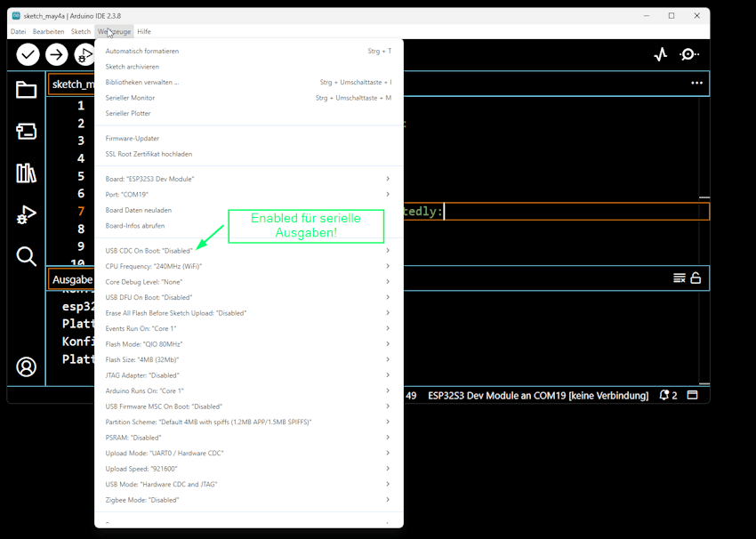The height and width of the screenshot is (539, 756).
Task: Expand the Port COM19 submenu
Action: pos(249,194)
